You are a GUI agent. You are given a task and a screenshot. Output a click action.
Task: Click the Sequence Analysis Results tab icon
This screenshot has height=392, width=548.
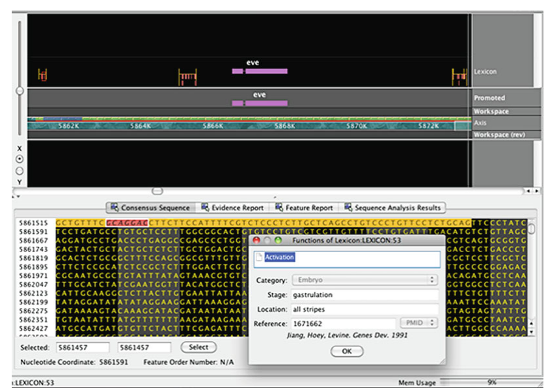click(x=348, y=207)
